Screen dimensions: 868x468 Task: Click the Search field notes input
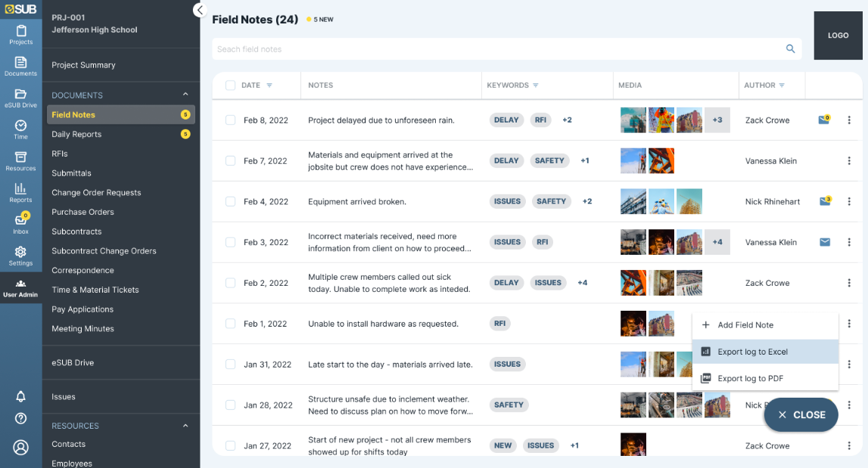coord(492,49)
